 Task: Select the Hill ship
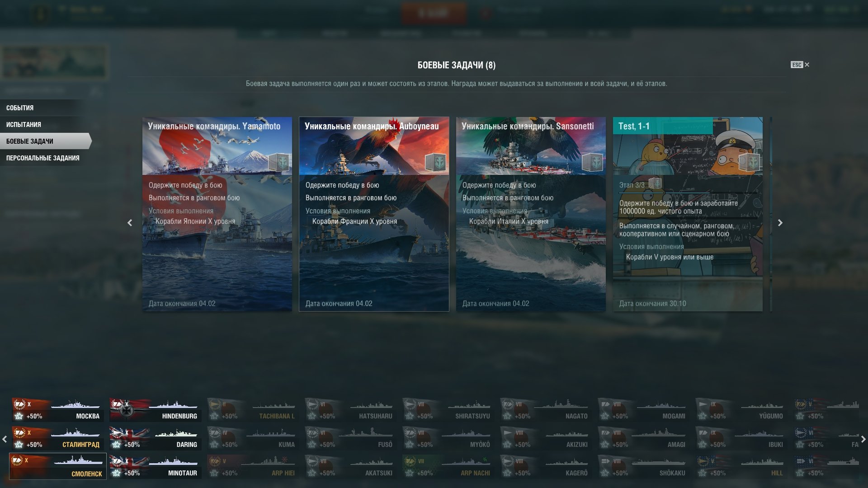coord(741,467)
